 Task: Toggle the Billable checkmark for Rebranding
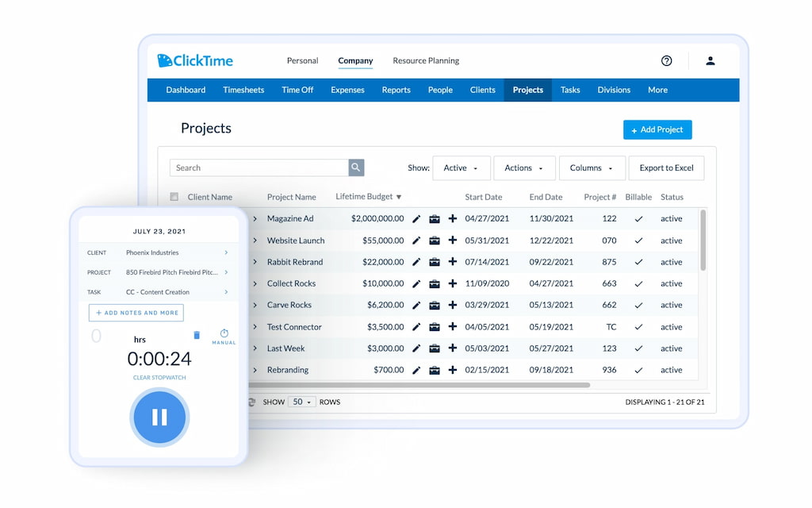[638, 370]
